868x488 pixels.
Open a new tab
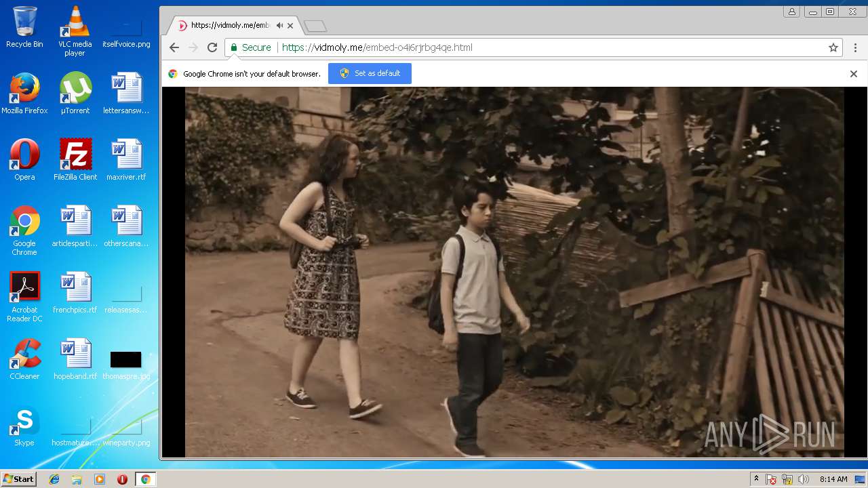click(x=315, y=26)
